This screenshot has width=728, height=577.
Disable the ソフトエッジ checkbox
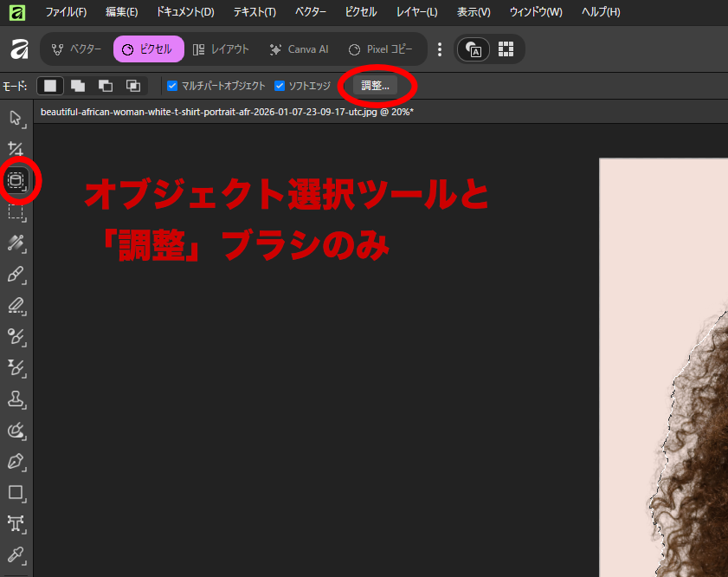tap(279, 85)
